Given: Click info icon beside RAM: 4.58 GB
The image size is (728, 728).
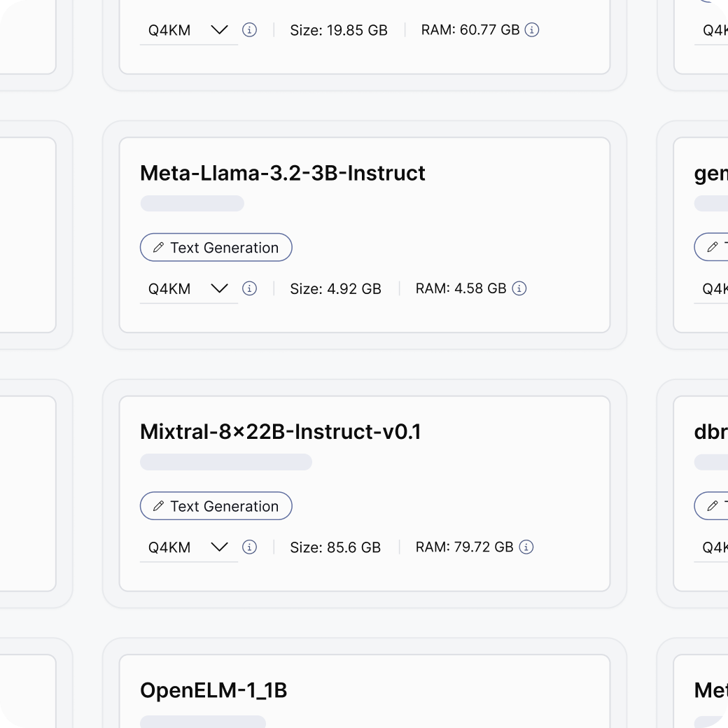Looking at the screenshot, I should click(519, 288).
